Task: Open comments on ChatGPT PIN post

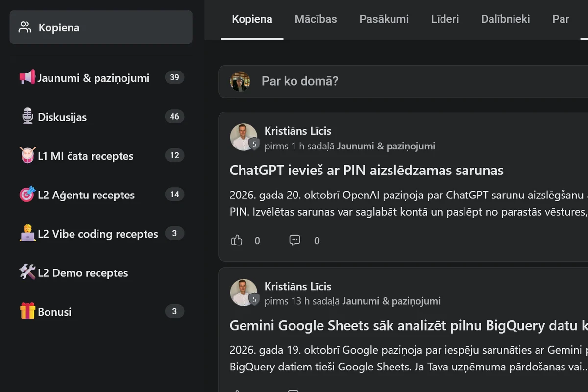Action: 294,240
